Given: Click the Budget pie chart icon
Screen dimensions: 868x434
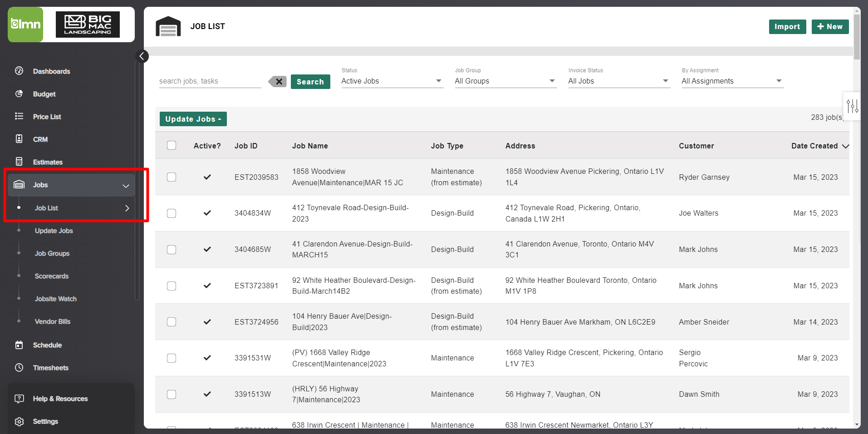Looking at the screenshot, I should pos(19,94).
